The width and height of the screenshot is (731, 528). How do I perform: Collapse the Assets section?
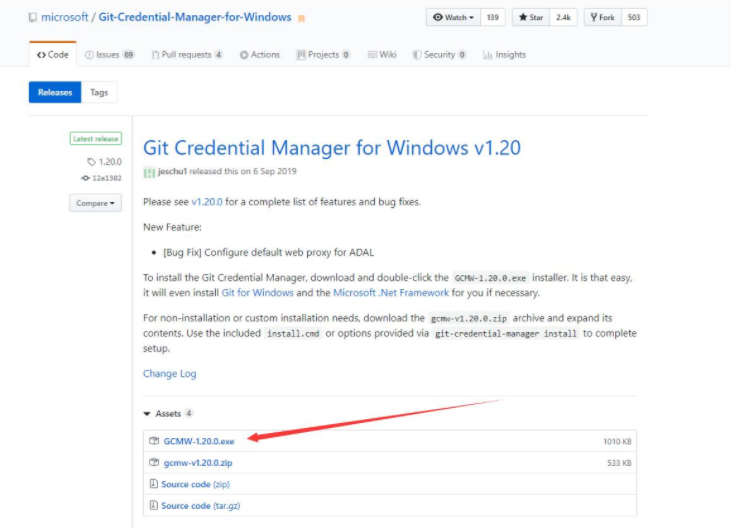click(163, 413)
